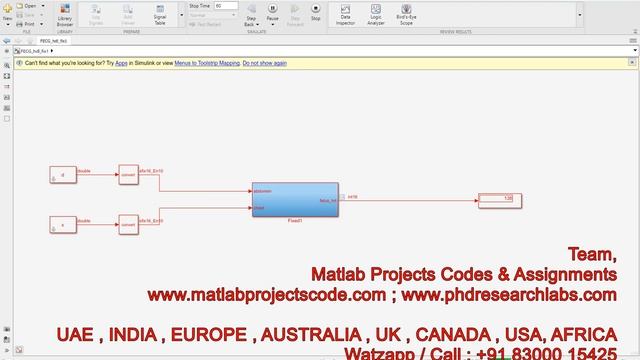This screenshot has width=640, height=360.
Task: Click the Apps link in notification bar
Action: click(x=121, y=63)
